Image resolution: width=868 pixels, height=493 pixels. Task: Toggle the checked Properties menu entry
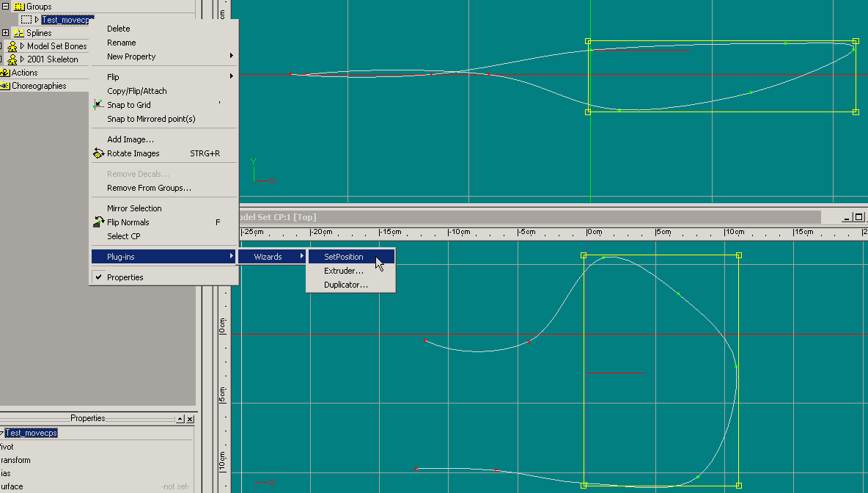pos(125,277)
